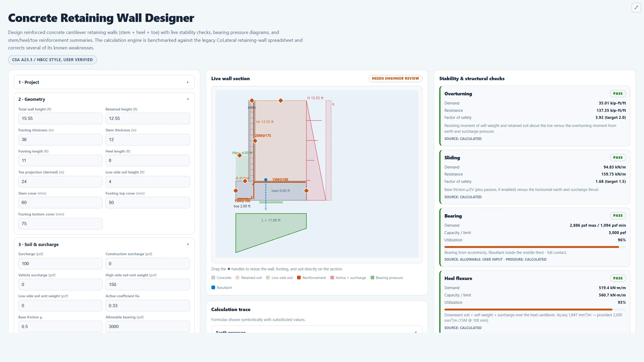
Task: Click the Total wall height input
Action: pyautogui.click(x=60, y=119)
